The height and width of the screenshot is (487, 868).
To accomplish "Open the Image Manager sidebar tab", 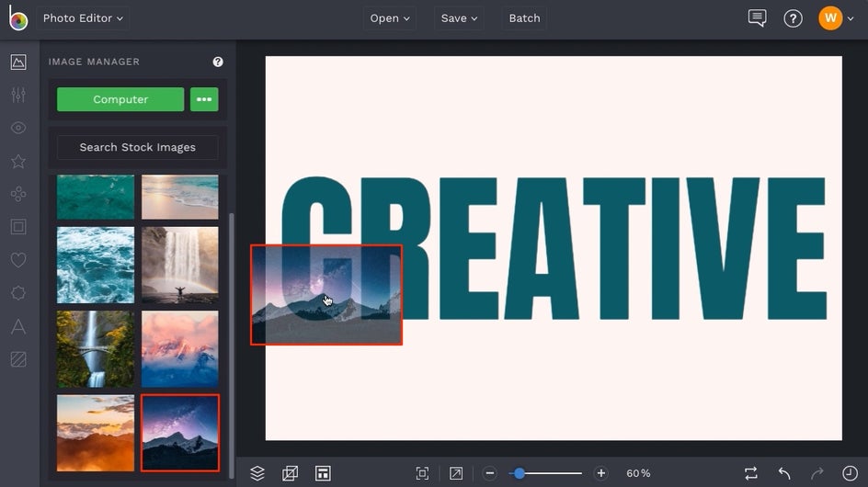I will coord(18,62).
